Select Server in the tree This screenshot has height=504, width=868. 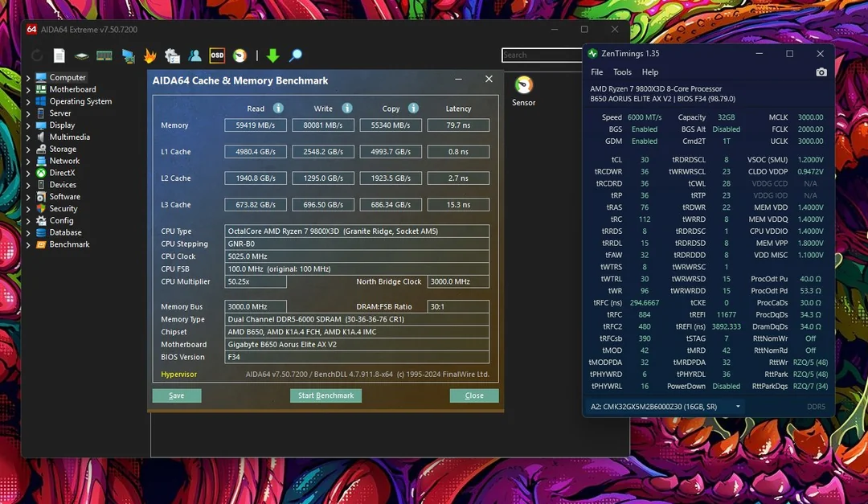click(x=59, y=113)
